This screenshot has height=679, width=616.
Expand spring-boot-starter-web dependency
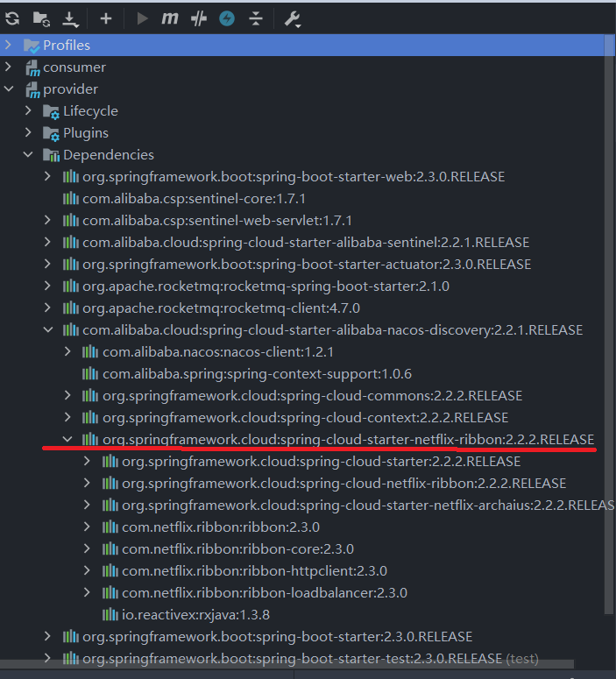tap(47, 176)
